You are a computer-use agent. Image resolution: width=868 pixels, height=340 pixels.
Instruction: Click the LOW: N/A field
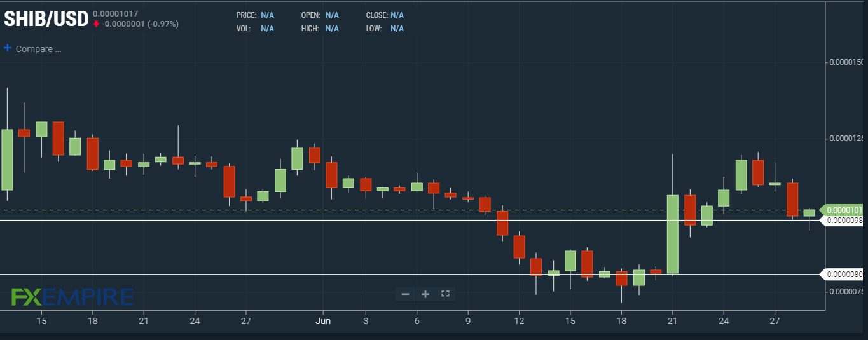click(385, 29)
